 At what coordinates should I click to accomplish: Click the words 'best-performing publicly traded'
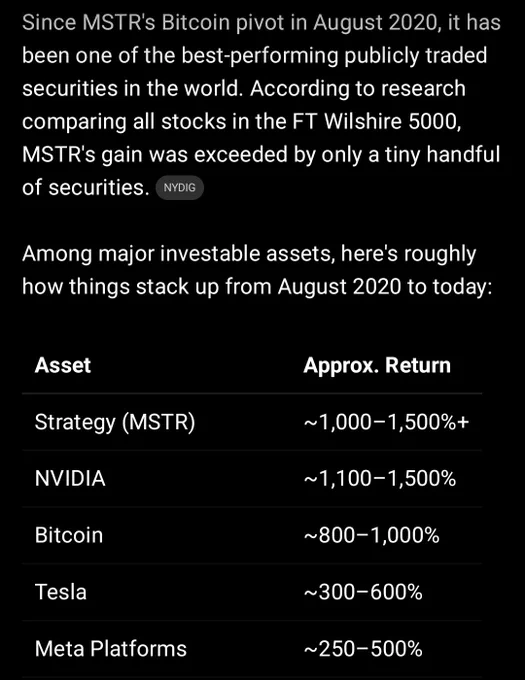click(334, 56)
